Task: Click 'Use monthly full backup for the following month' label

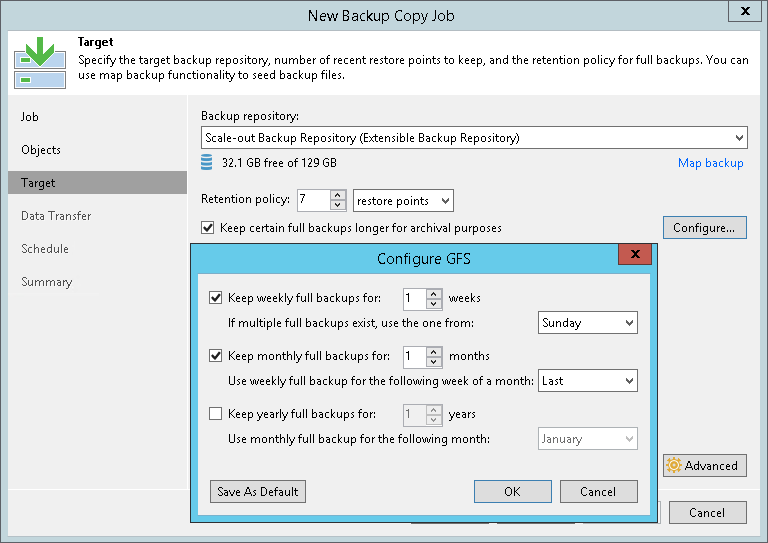Action: 359,439
